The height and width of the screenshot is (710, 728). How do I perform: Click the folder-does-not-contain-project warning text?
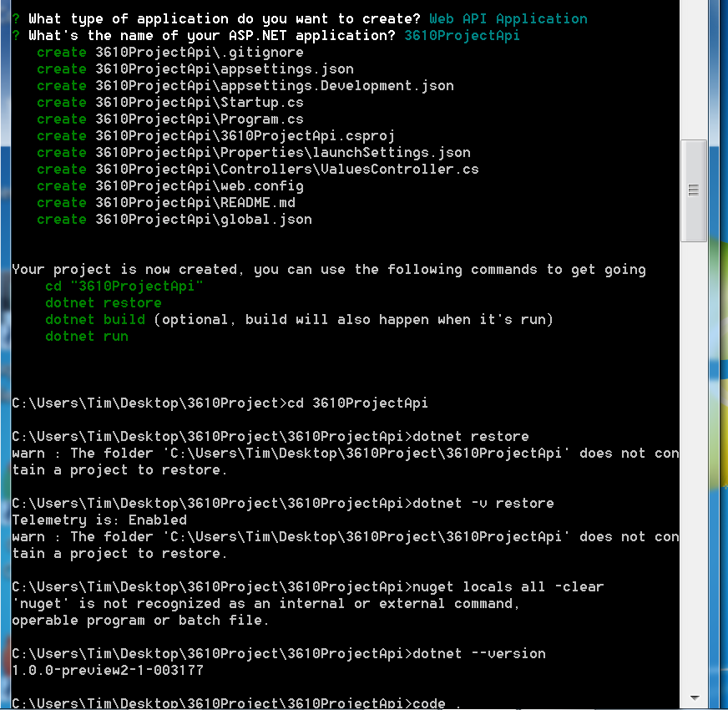(334, 453)
